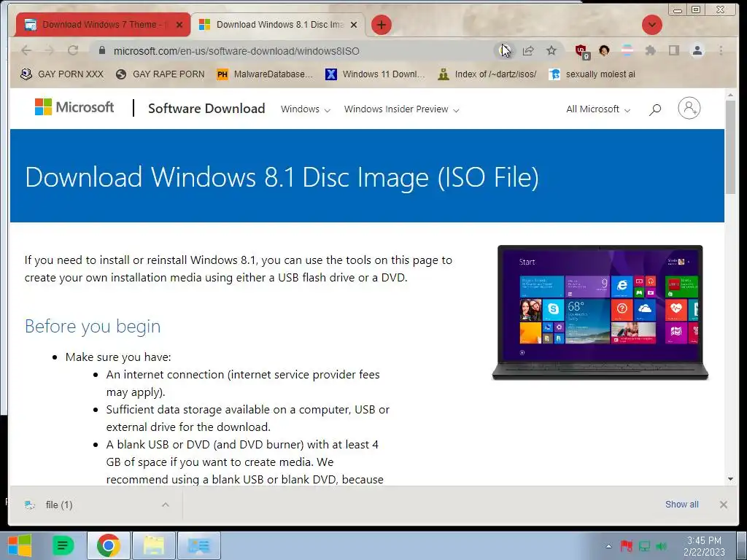Screen dimensions: 747x560
Task: Open the tab search red chevron
Action: (651, 25)
